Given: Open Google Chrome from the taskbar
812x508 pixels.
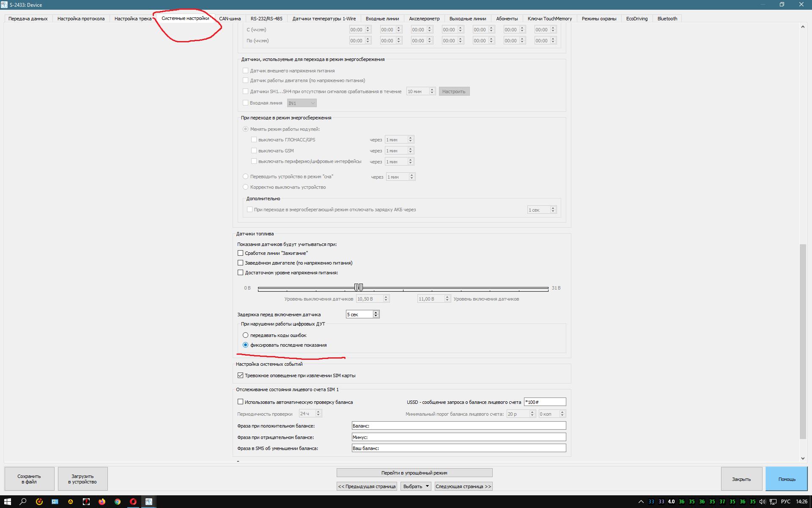Looking at the screenshot, I should [x=118, y=502].
